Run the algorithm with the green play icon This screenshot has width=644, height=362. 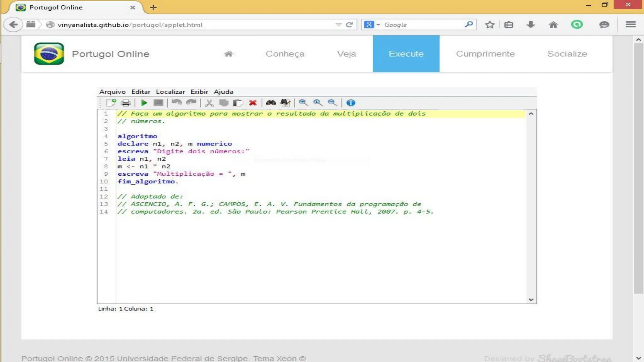[144, 103]
